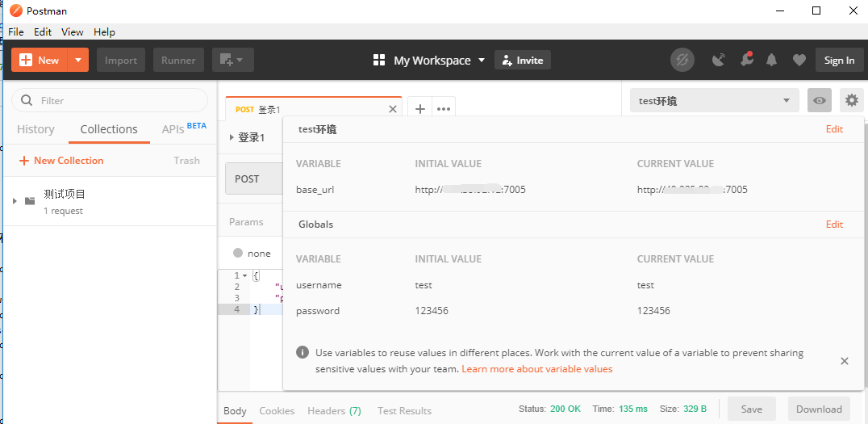Switch to the Test Results tab

point(405,411)
